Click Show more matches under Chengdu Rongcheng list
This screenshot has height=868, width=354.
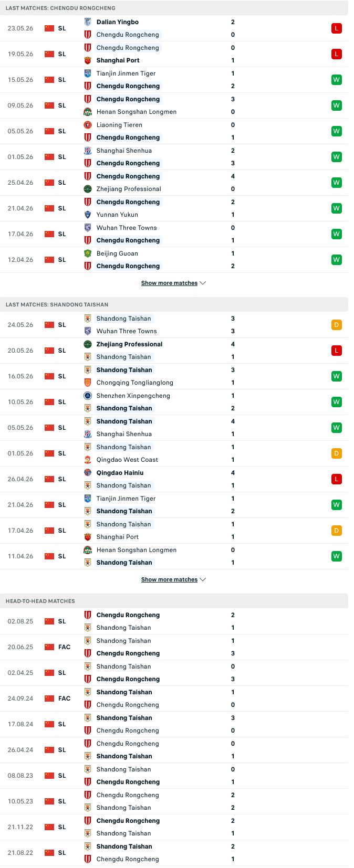[x=169, y=283]
